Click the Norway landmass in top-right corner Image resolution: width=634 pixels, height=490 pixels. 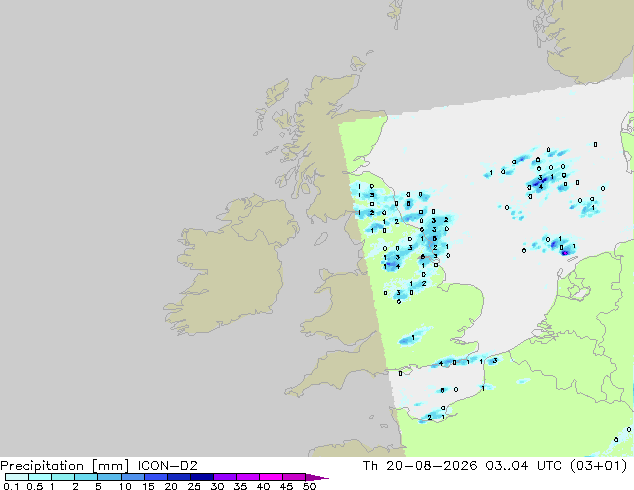pyautogui.click(x=590, y=40)
